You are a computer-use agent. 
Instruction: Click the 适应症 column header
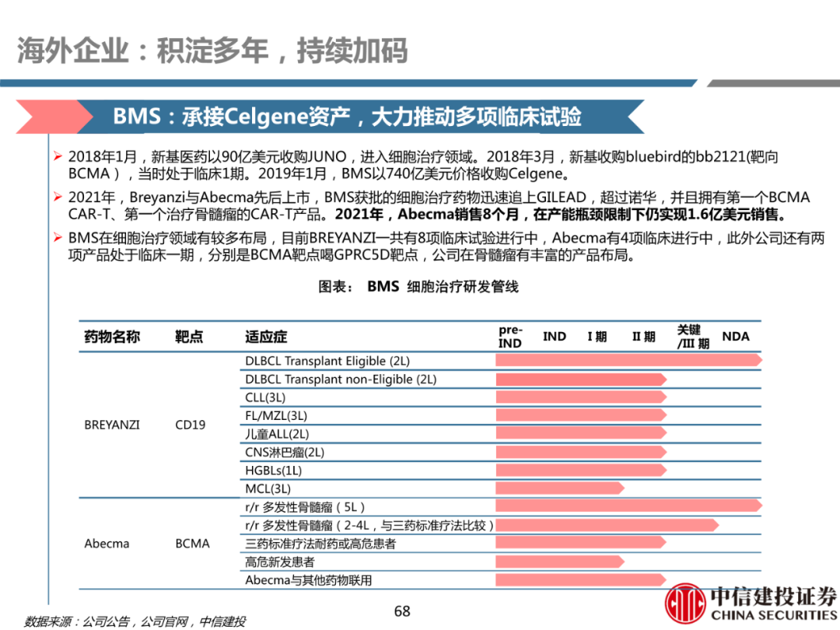pos(266,337)
